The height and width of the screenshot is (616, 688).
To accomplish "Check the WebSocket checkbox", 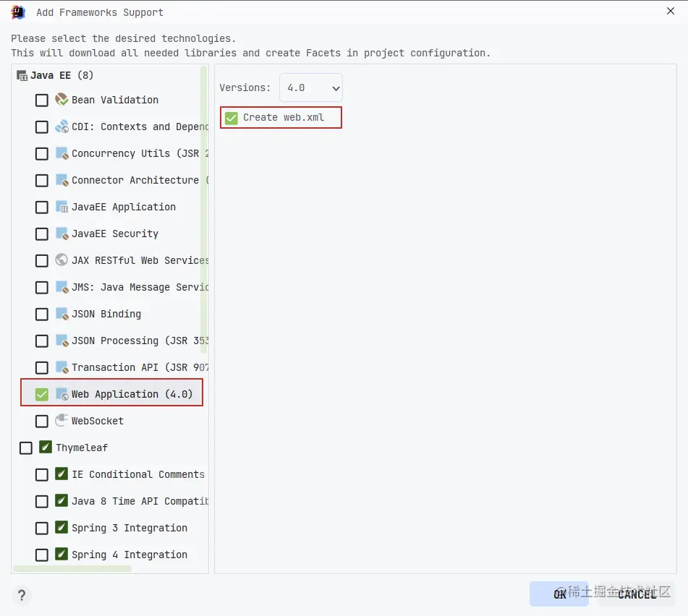I will [x=42, y=422].
